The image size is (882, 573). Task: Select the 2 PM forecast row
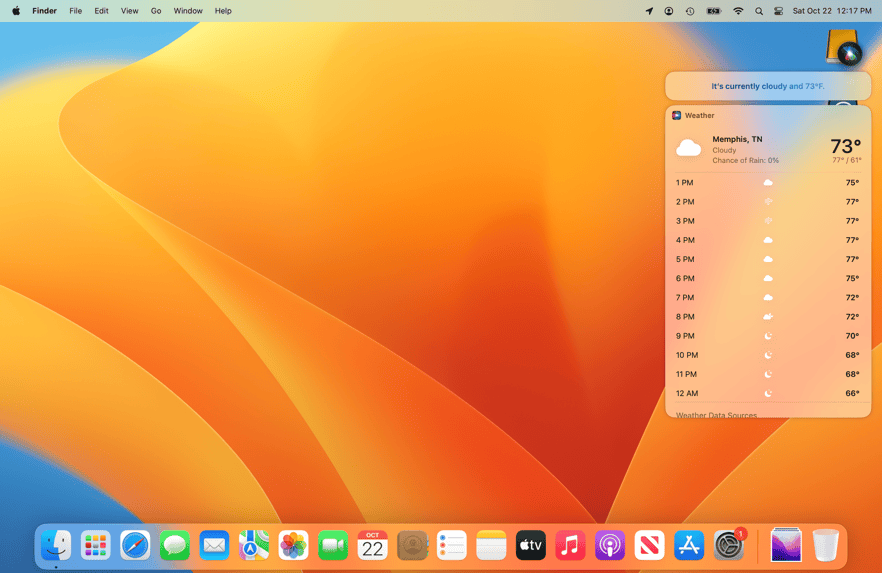pos(768,202)
